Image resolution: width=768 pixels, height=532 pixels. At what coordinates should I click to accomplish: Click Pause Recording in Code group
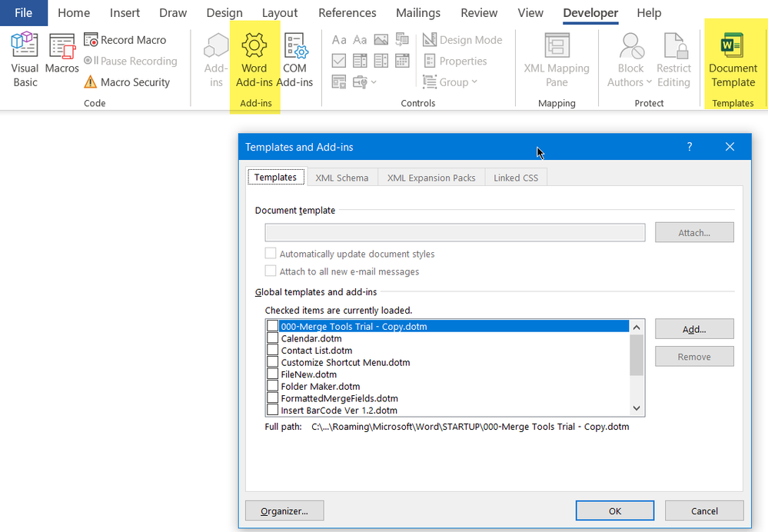(x=130, y=61)
